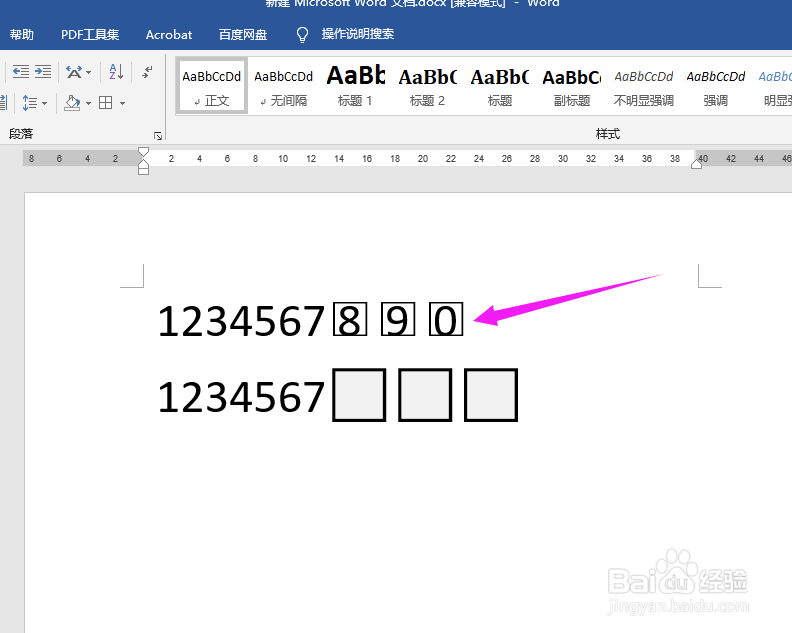Click the right indent marker on the ruler
This screenshot has width=792, height=633.
coord(697,163)
